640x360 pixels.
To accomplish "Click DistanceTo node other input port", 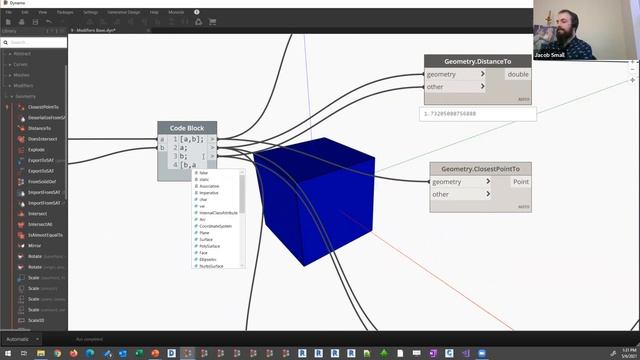I will pyautogui.click(x=455, y=87).
